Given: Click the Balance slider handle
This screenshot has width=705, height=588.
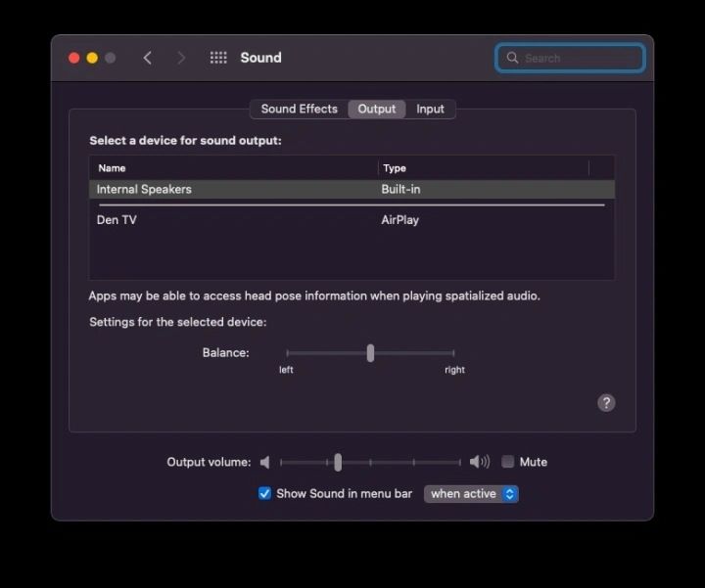Looking at the screenshot, I should (x=370, y=353).
